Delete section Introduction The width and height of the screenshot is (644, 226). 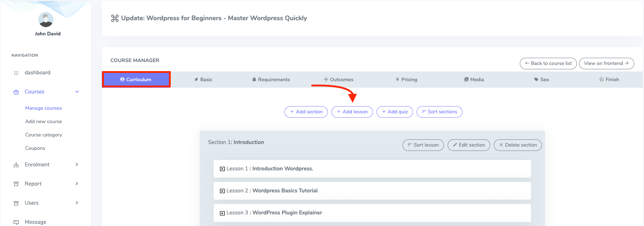click(x=518, y=145)
